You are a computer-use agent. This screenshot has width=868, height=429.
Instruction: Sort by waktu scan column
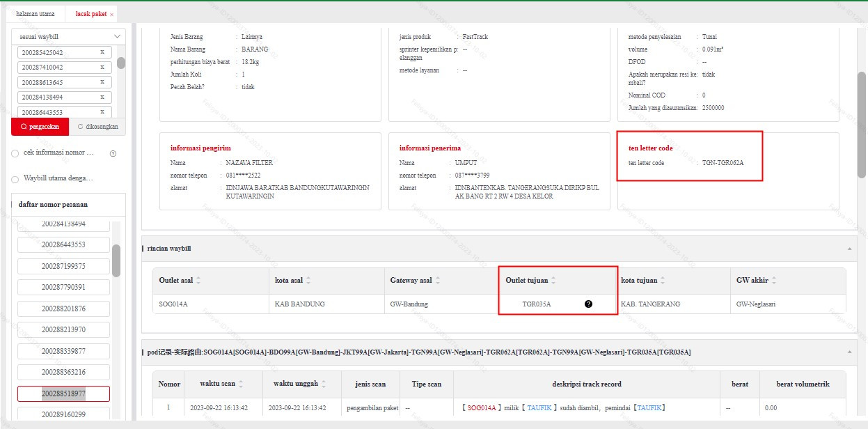[x=242, y=384]
